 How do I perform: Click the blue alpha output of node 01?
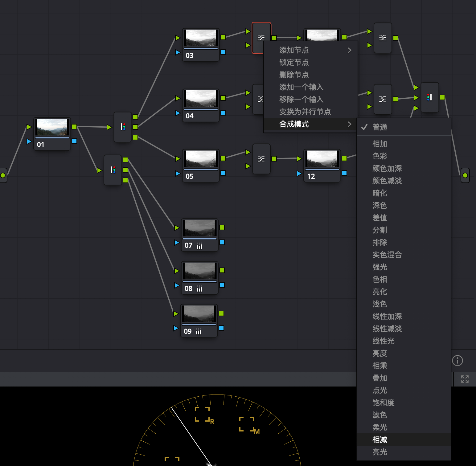[74, 141]
